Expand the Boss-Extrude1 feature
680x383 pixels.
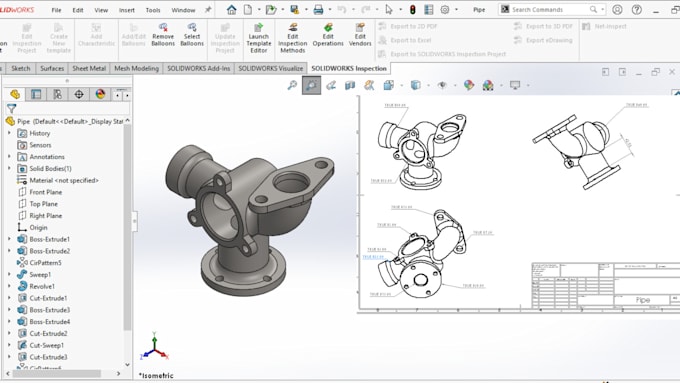(x=9, y=239)
